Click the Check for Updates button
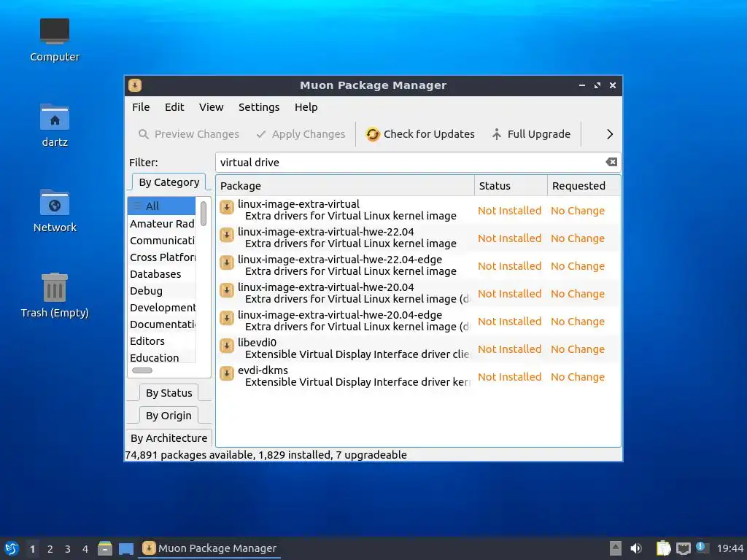The image size is (747, 560). pyautogui.click(x=419, y=134)
